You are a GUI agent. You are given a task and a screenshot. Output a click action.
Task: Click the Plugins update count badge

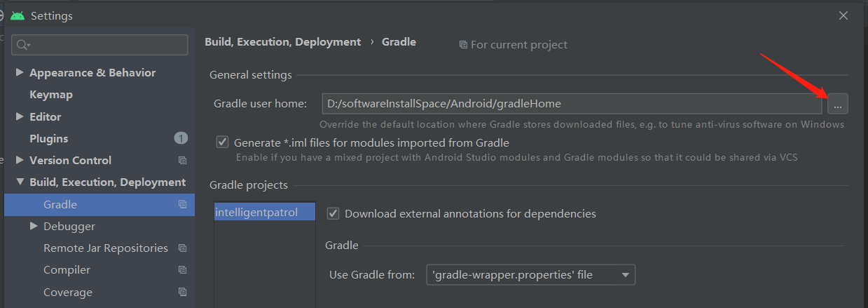(x=181, y=138)
